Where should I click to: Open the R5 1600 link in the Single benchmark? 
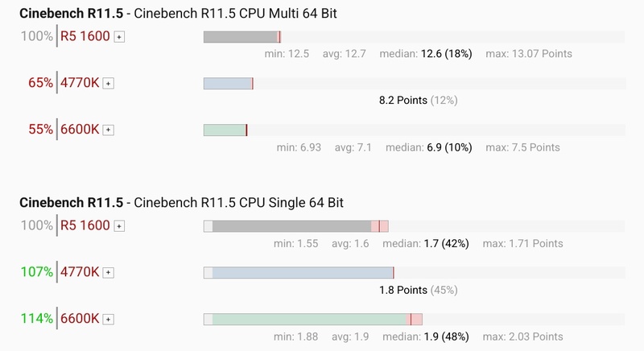tap(85, 226)
